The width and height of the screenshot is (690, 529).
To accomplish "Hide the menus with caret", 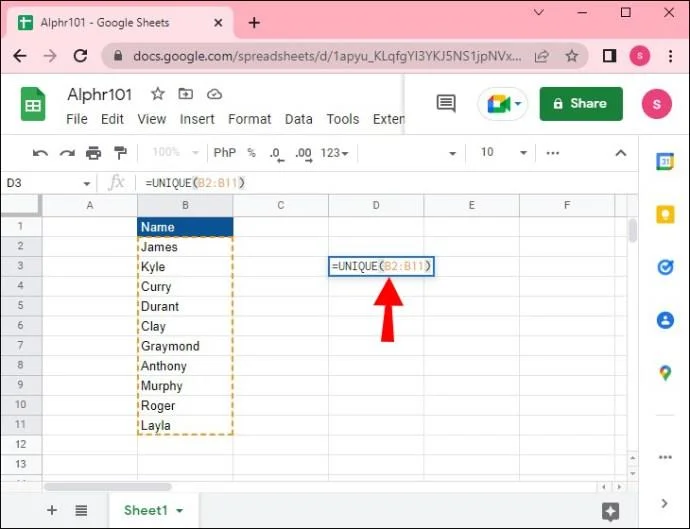I will tap(620, 153).
